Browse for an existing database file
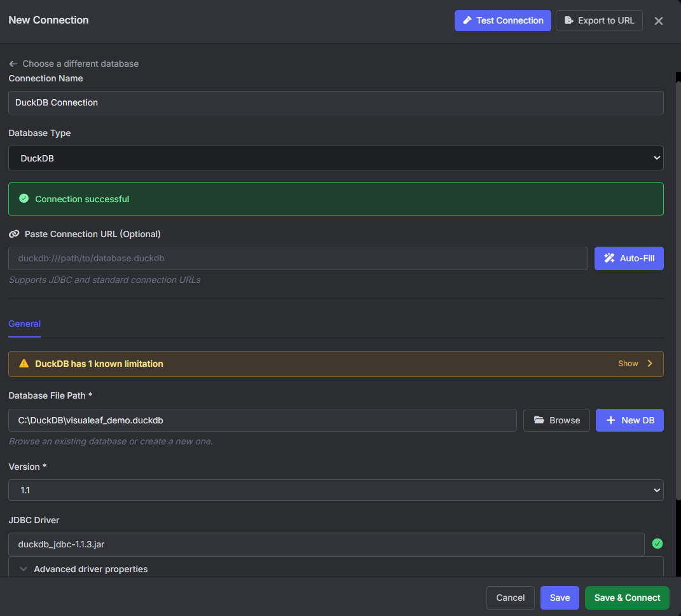This screenshot has height=616, width=681. [556, 420]
